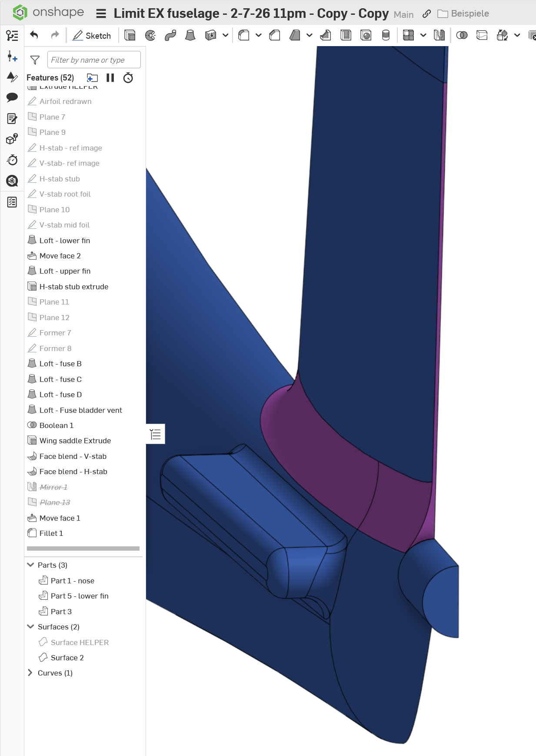Select the Boolean 1 feature

[x=57, y=425]
